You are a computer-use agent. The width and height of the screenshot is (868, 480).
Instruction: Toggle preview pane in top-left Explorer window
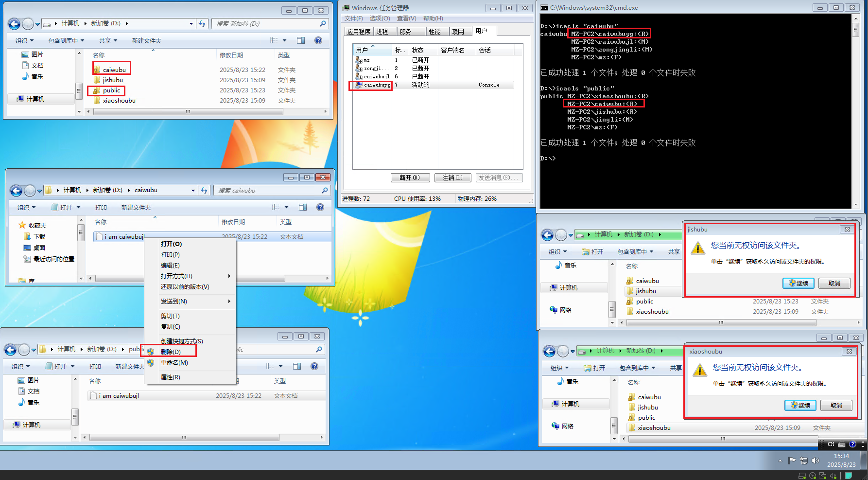301,40
